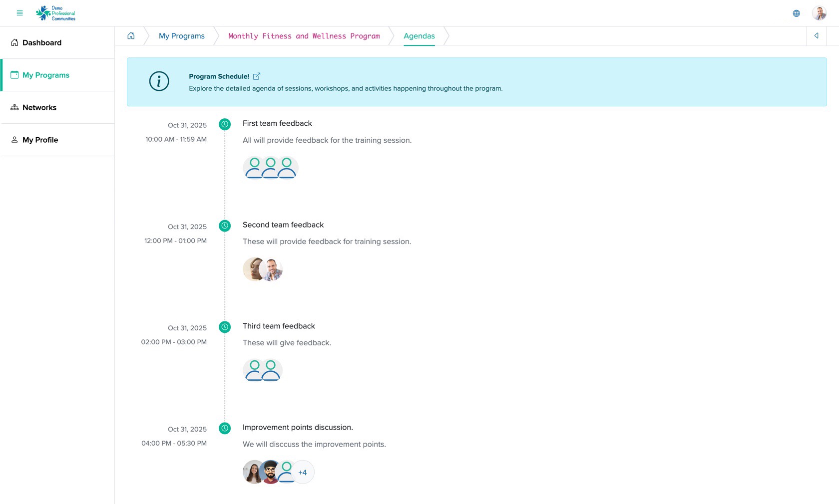
Task: Go to Dashboard in the sidebar
Action: pos(57,42)
